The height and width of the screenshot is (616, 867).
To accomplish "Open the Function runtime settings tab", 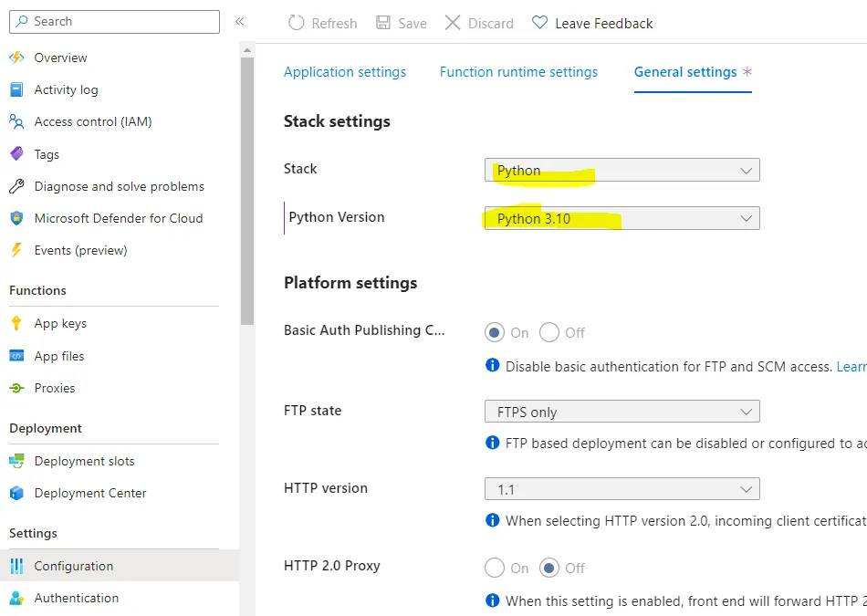I will click(x=518, y=72).
